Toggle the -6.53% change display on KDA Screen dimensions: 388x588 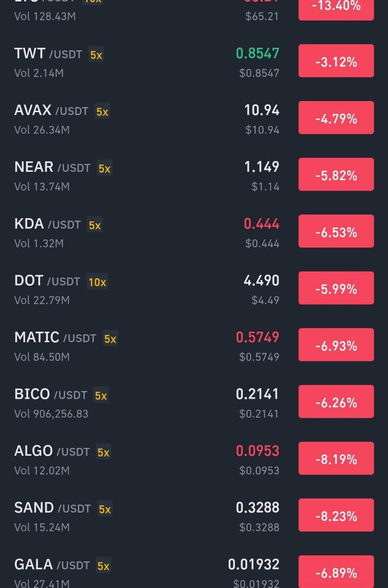point(336,232)
